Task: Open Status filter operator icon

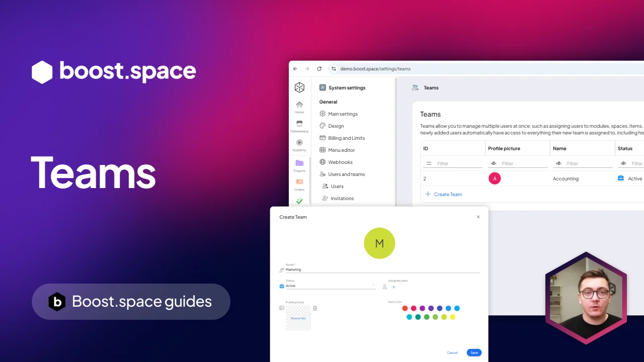Action: click(x=623, y=163)
